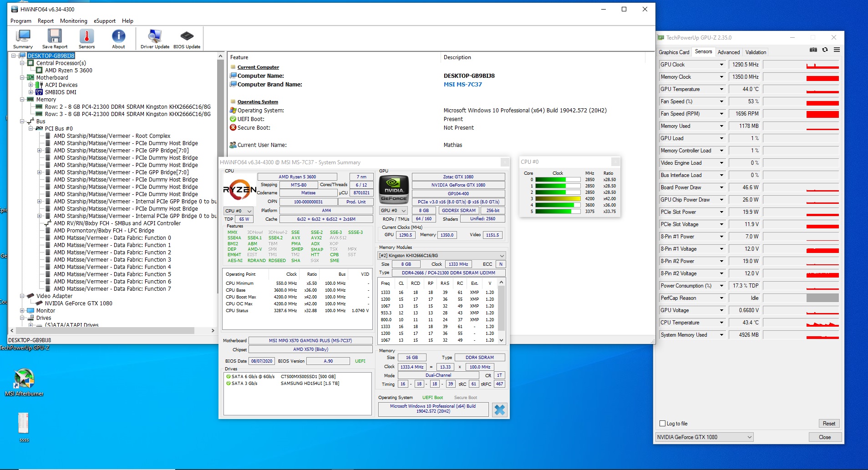Open the GPU #0 selector dropdown
Screen dimensions: 868x470
(x=394, y=211)
